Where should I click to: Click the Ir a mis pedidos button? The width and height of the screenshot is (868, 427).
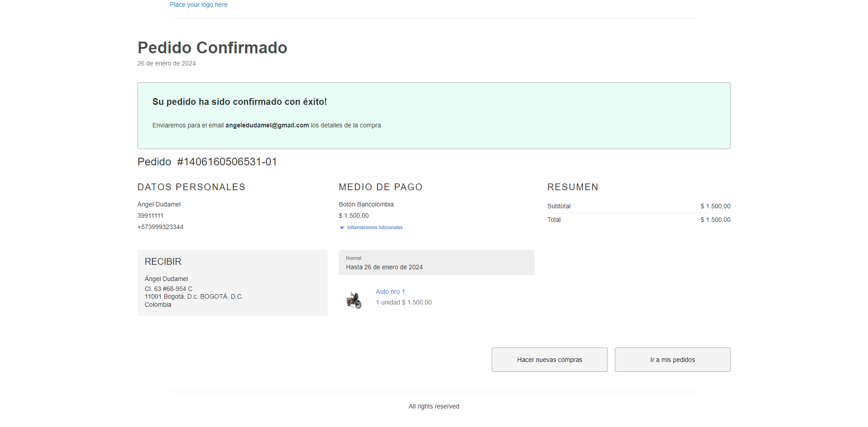coord(672,360)
